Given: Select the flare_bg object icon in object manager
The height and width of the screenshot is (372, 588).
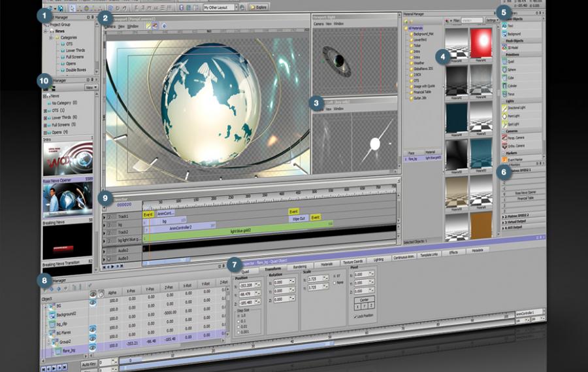Looking at the screenshot, I should (x=58, y=351).
